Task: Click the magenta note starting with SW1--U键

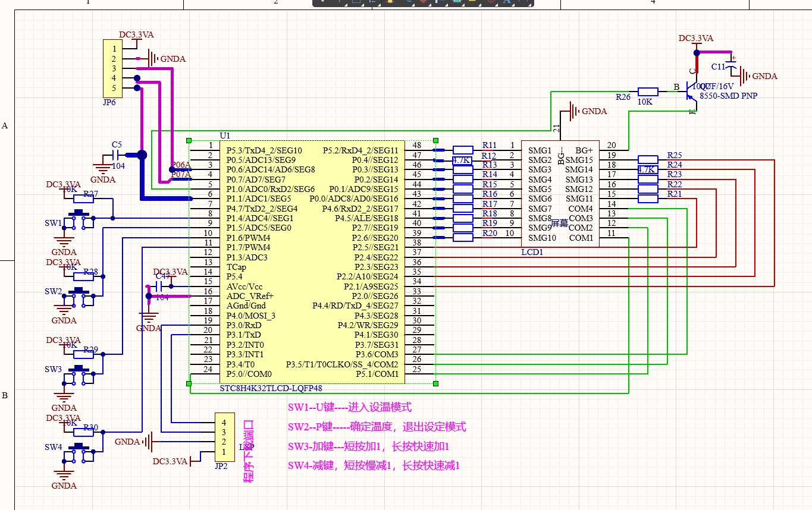Action: pos(350,408)
